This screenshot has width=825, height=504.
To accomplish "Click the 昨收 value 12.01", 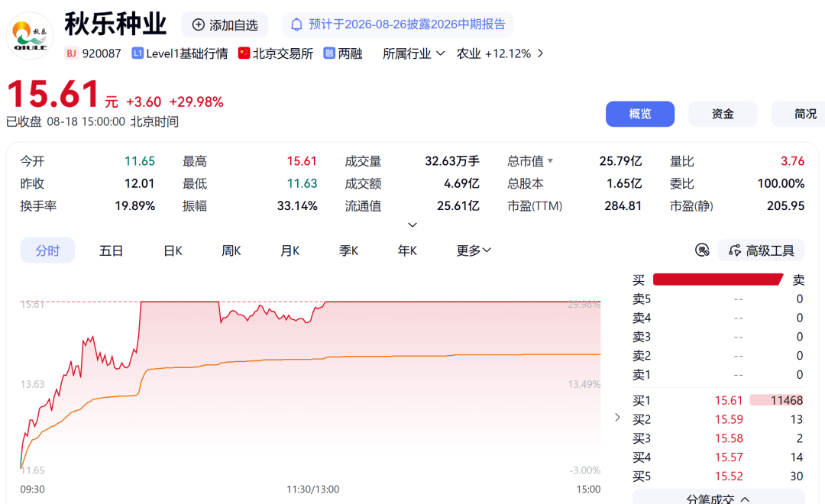I will pos(140,183).
